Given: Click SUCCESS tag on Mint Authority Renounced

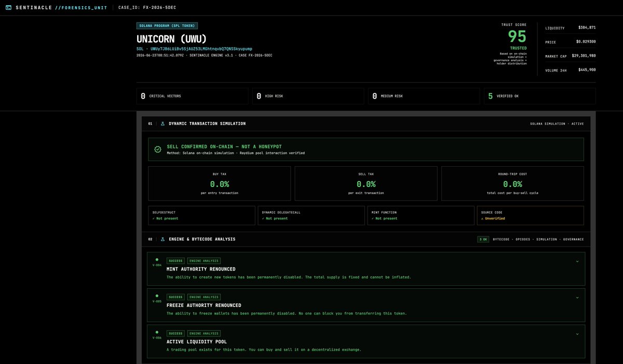Looking at the screenshot, I should [175, 261].
